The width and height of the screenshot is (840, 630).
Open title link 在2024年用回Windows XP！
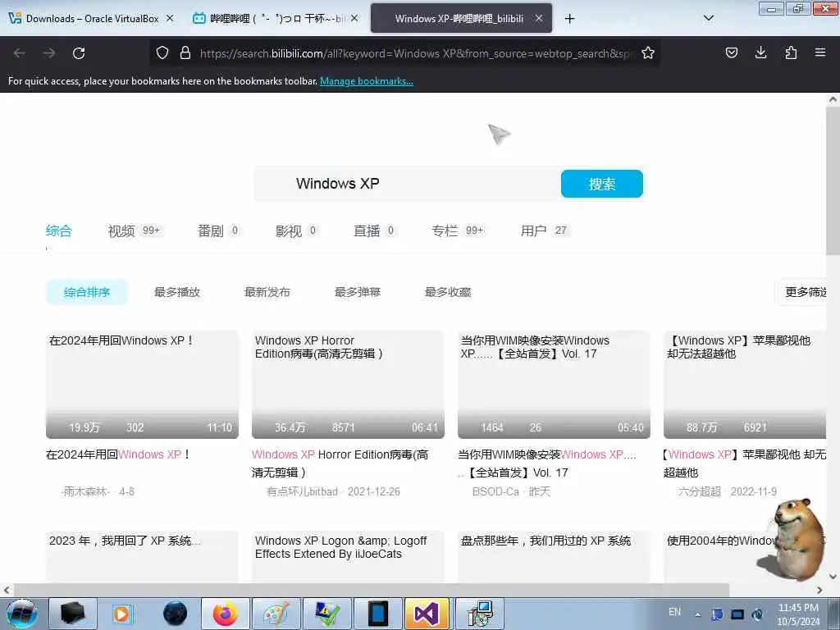118,454
